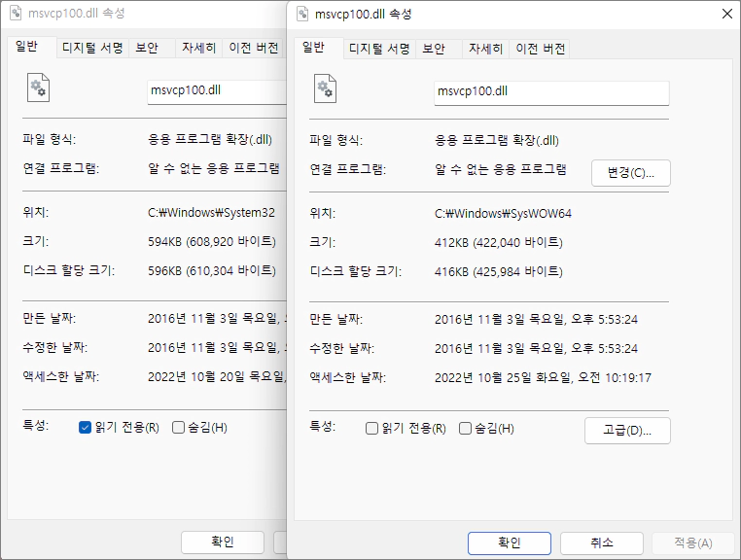This screenshot has width=741, height=560.
Task: Click the disabled 적용(A) button
Action: (x=692, y=543)
